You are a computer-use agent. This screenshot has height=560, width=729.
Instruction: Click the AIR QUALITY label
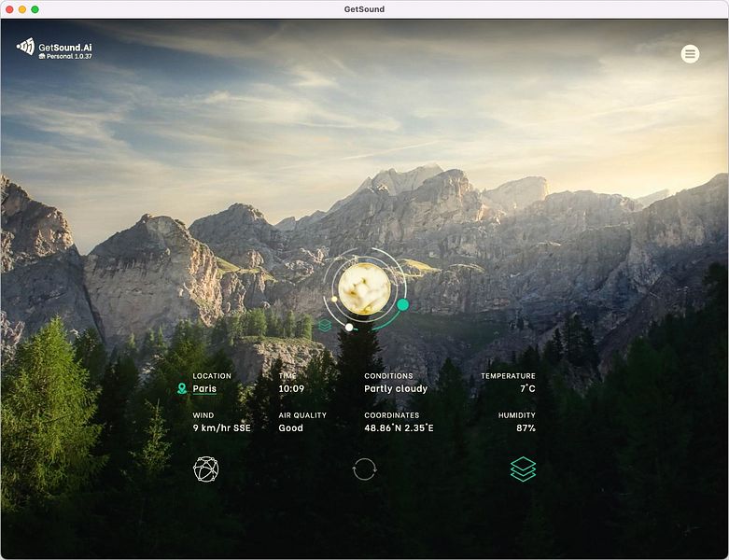pyautogui.click(x=302, y=415)
